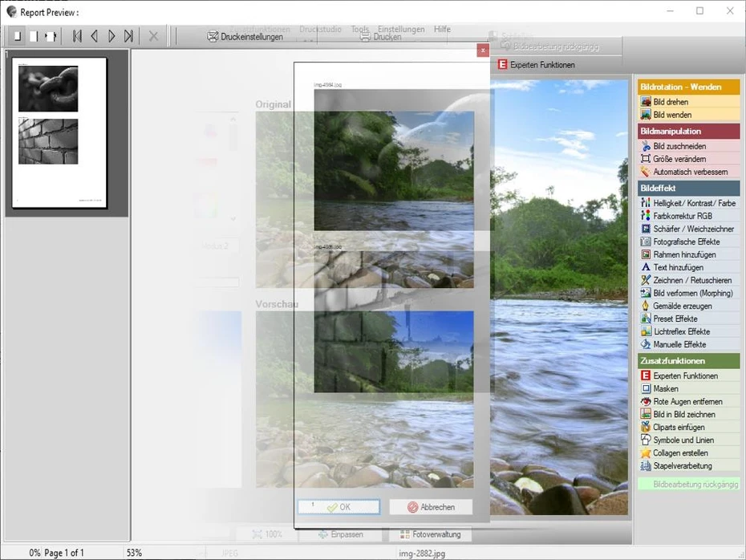Go to next page arrow
746x560 pixels.
pyautogui.click(x=111, y=36)
